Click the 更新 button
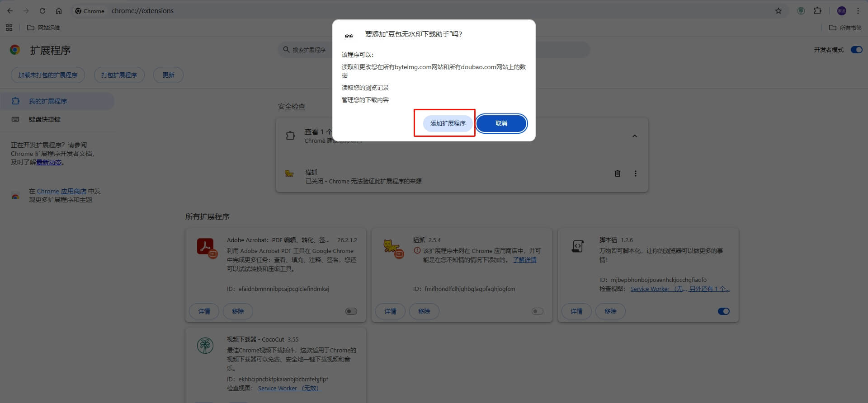 coord(168,75)
